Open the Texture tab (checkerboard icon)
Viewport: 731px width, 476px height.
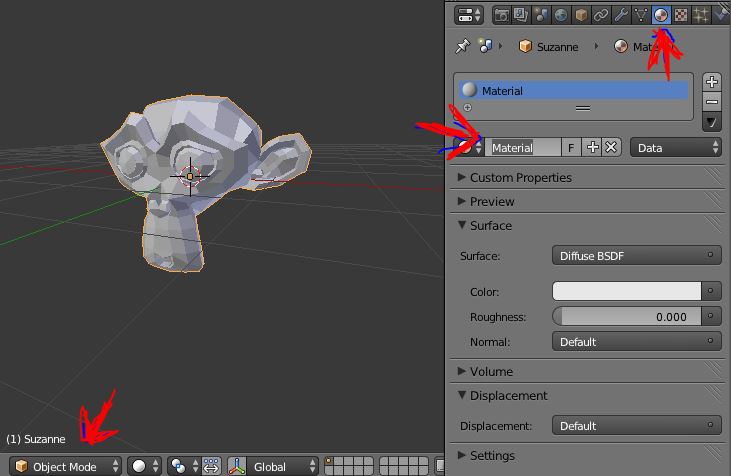(681, 15)
